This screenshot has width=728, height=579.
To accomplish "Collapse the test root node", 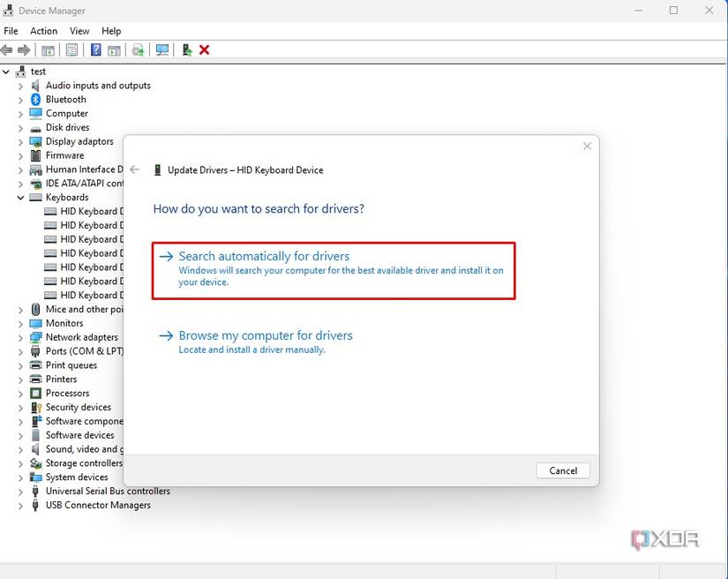I will point(6,72).
